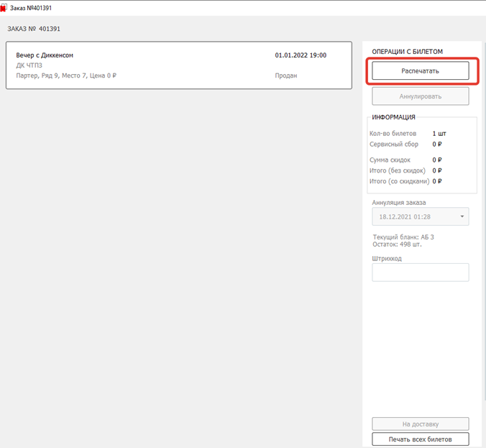Click the Итого (со скидками) row
The image size is (486, 448).
(x=405, y=181)
